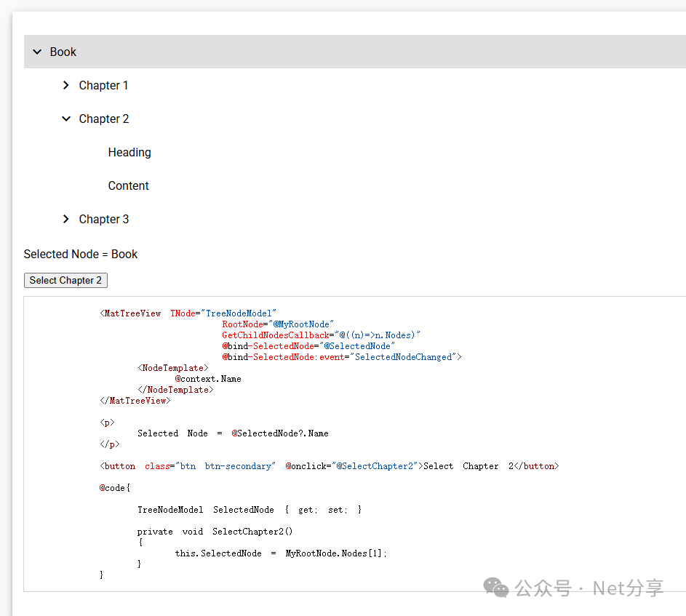Select the Content leaf node
This screenshot has width=686, height=616.
128,185
